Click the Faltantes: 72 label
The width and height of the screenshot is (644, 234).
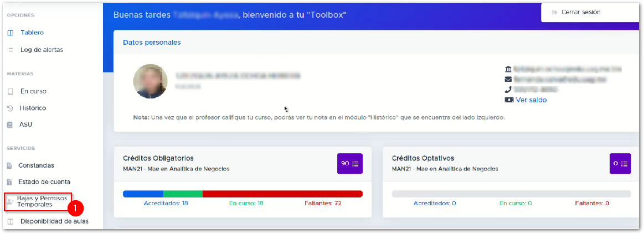(323, 203)
